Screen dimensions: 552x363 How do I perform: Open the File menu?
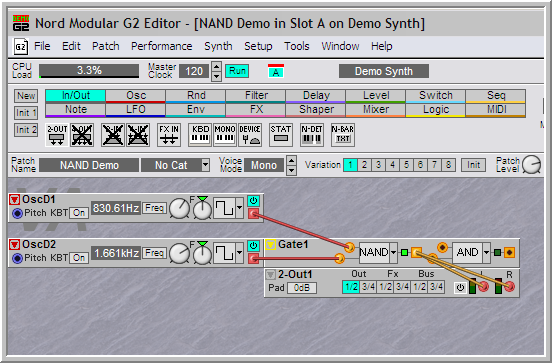click(x=42, y=46)
